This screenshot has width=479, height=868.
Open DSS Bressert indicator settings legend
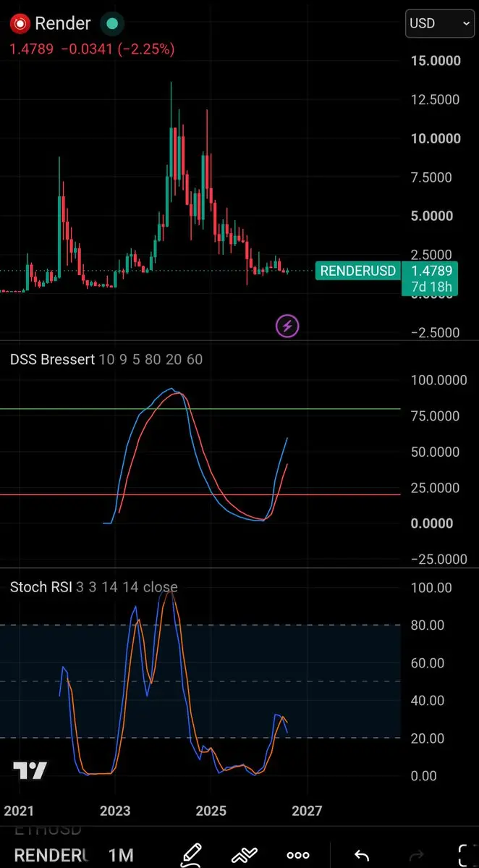[106, 360]
